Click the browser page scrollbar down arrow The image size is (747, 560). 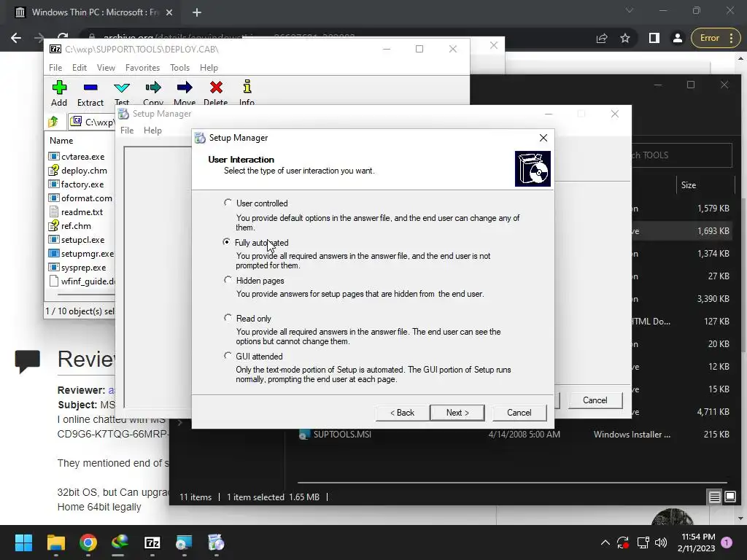click(x=741, y=518)
